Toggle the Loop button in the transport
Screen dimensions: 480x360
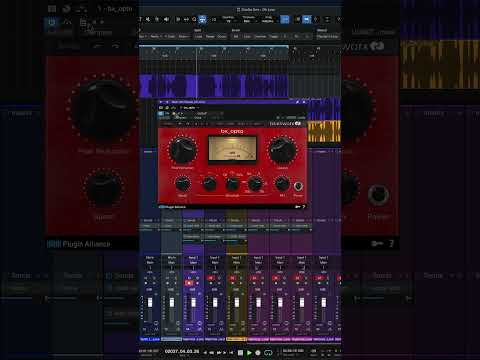(268, 352)
